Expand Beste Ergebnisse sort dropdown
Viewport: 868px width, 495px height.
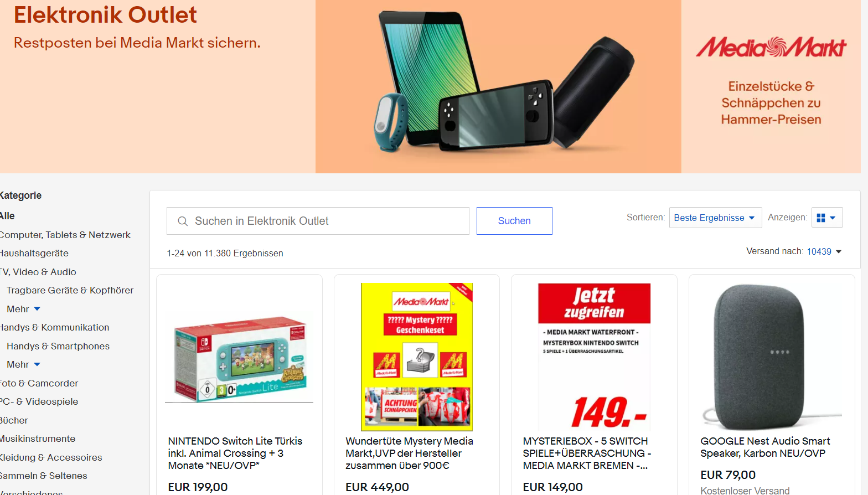point(715,218)
